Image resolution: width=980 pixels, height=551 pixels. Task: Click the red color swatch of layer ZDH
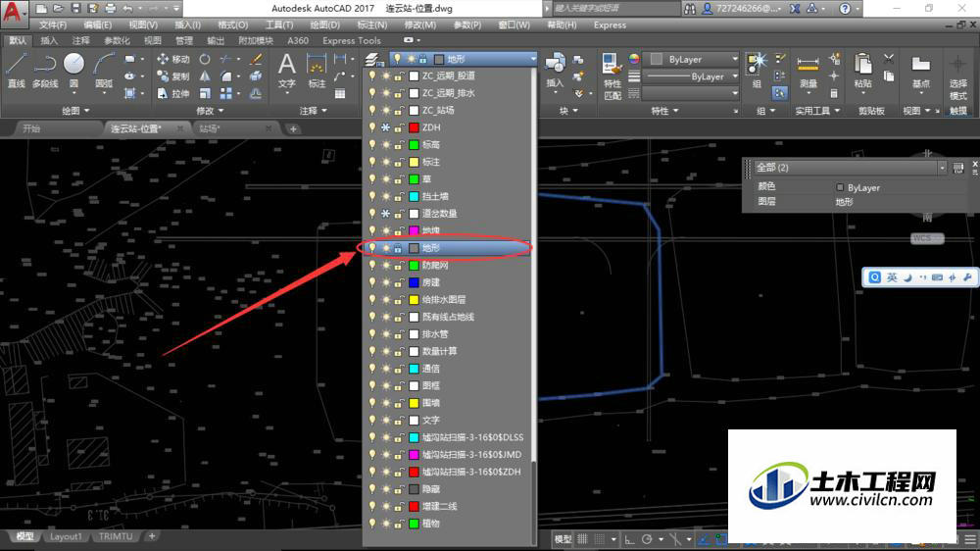(x=414, y=127)
